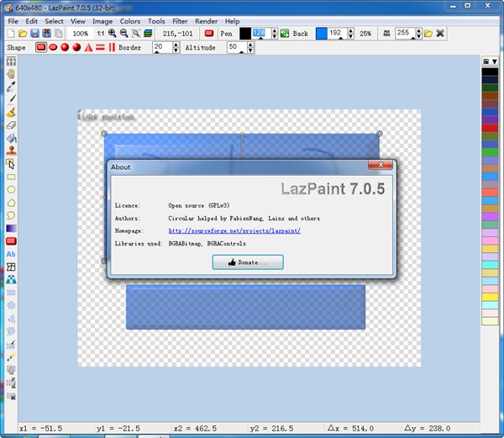Image resolution: width=504 pixels, height=438 pixels.
Task: Open the palette options dropdown
Action: [x=486, y=62]
